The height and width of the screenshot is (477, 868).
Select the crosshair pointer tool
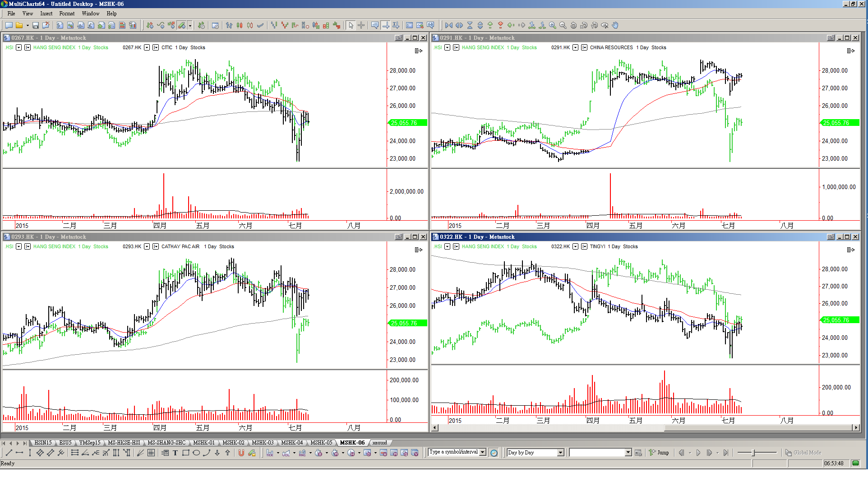point(361,26)
